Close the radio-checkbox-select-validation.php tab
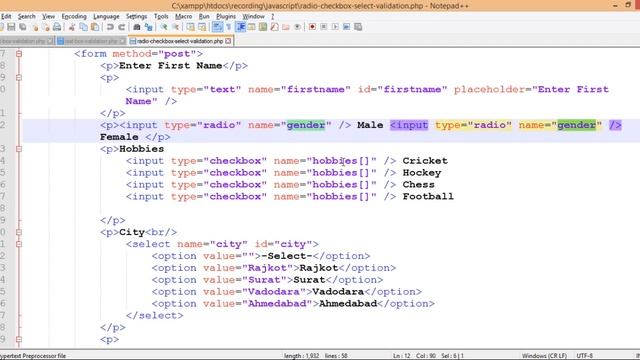The width and height of the screenshot is (640, 360). 228,41
